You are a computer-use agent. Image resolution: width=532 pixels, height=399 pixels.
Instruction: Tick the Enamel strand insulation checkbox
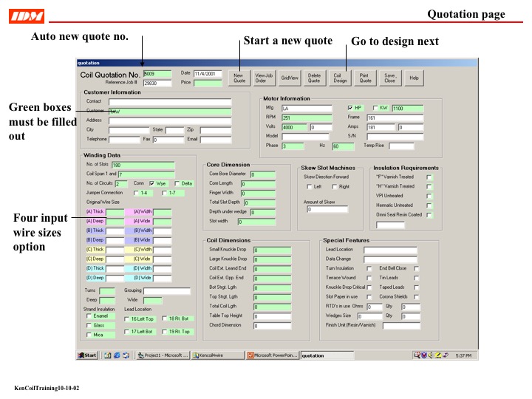click(89, 316)
